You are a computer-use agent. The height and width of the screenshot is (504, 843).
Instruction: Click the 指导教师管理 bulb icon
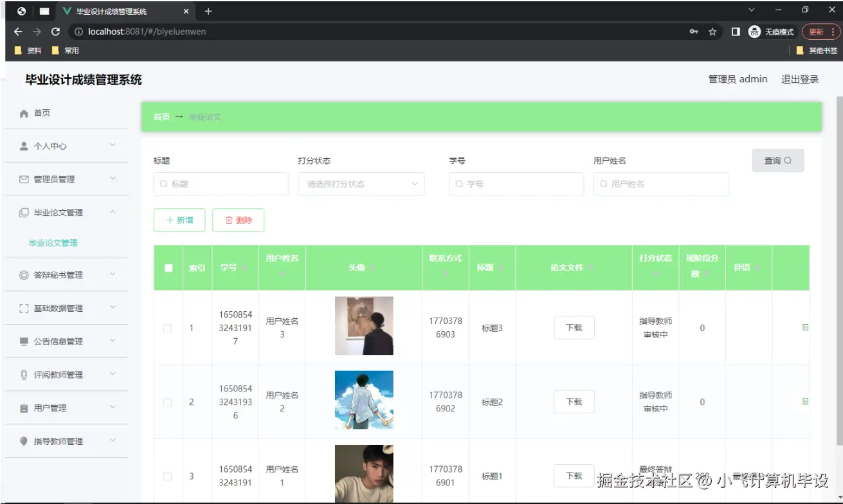(x=24, y=441)
